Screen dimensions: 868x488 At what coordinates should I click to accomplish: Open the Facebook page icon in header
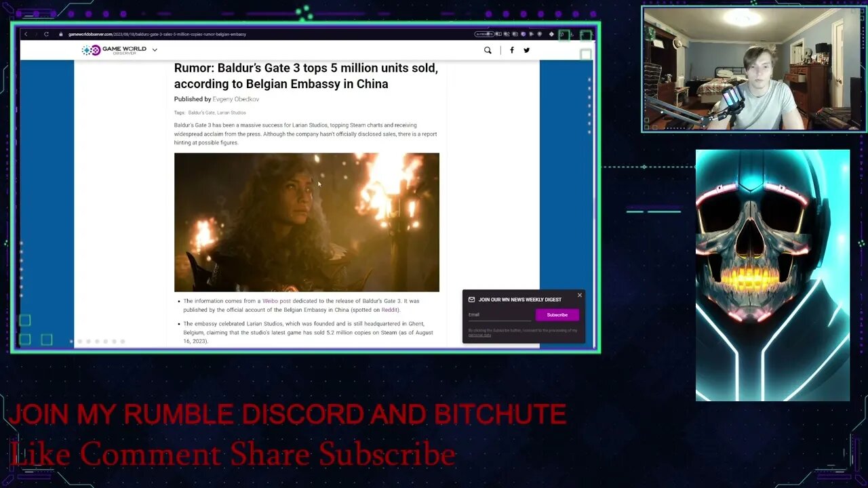coord(512,50)
